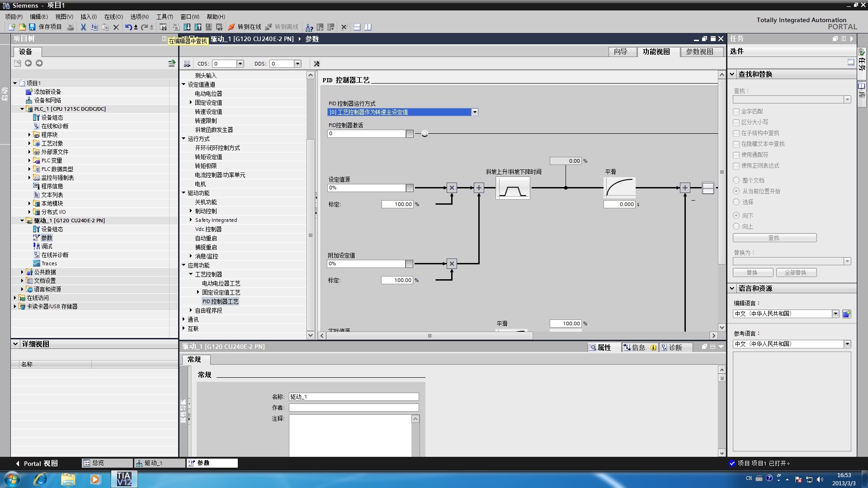Click the split editor horizontally icon
This screenshot has height=488, width=868.
(357, 27)
